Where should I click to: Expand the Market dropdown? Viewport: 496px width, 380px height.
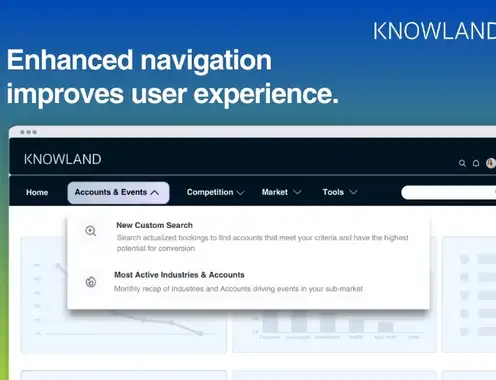281,192
